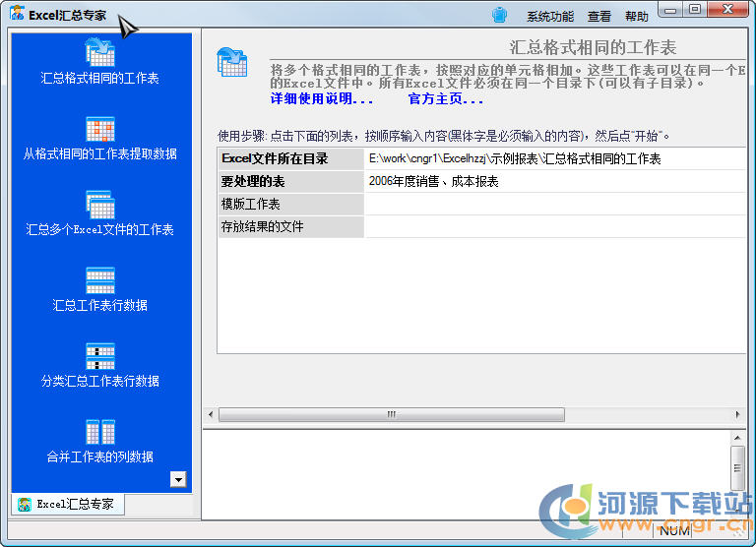
Task: Open the 汇总多个Excel文件的工作表 icon
Action: point(99,205)
